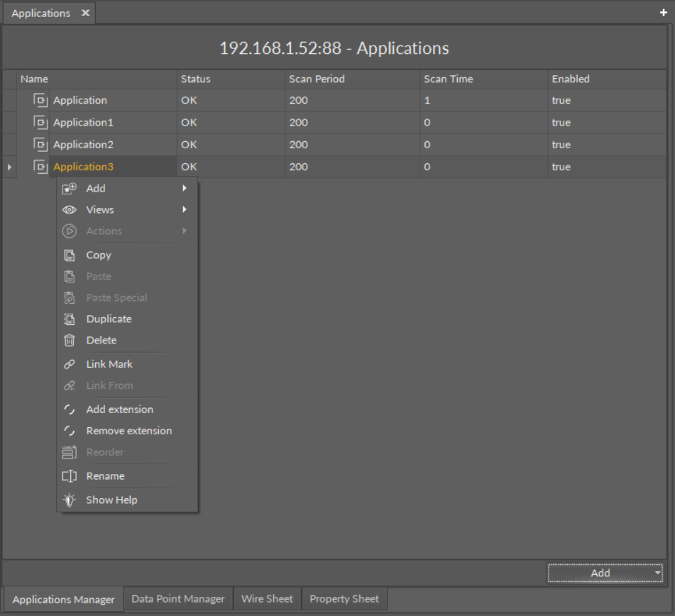Expand the Add submenu arrow
Image resolution: width=675 pixels, height=616 pixels.
click(185, 189)
